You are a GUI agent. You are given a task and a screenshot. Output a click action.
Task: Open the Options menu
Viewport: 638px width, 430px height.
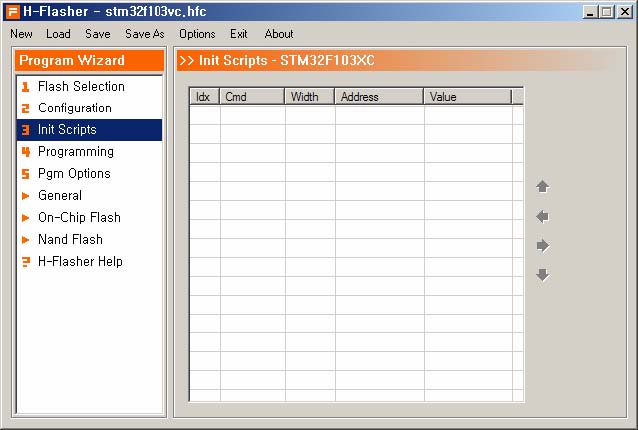pos(197,34)
